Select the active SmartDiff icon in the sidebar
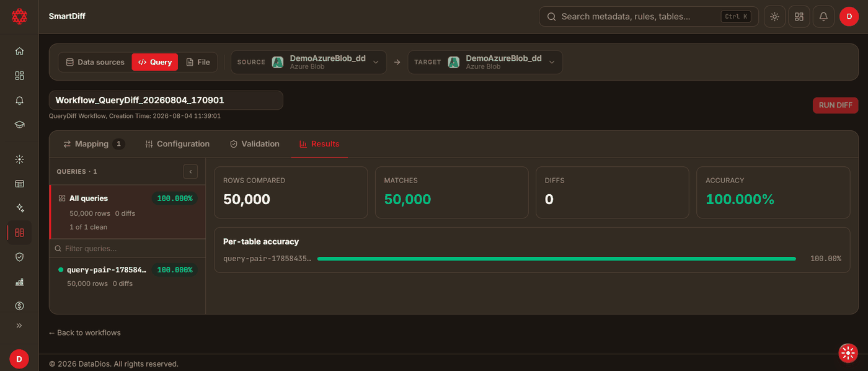 click(19, 233)
